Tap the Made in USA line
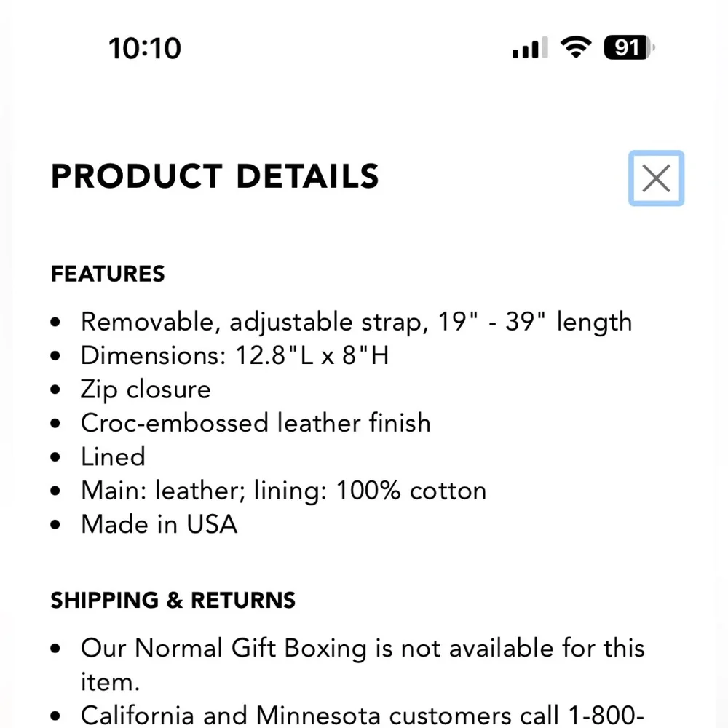728x728 pixels. (159, 524)
